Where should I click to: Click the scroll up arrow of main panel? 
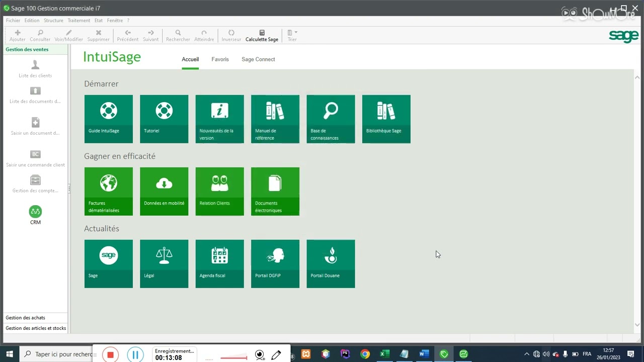click(x=637, y=77)
